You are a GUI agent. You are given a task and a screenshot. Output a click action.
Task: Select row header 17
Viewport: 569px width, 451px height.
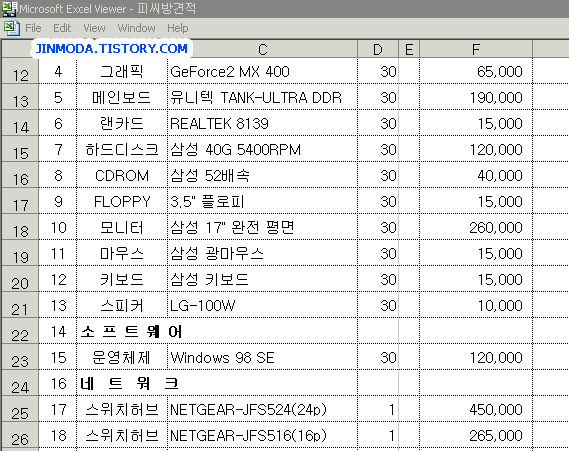pyautogui.click(x=20, y=201)
